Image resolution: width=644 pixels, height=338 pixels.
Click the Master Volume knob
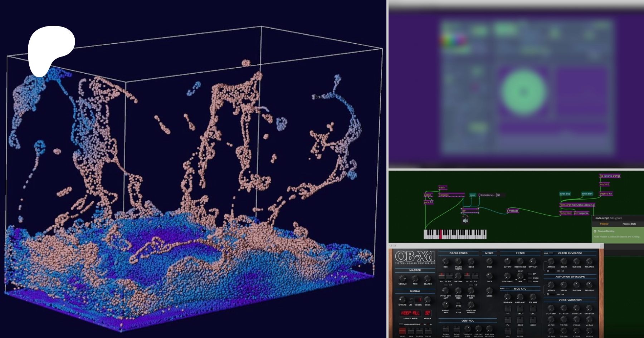402,279
